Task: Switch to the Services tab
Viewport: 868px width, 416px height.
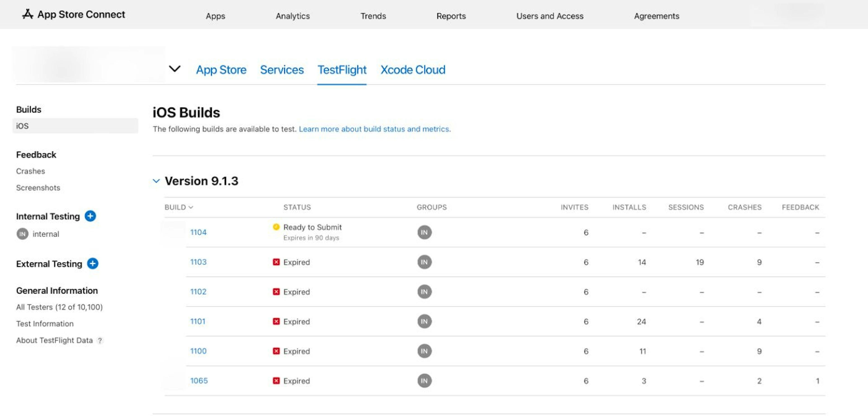Action: [282, 69]
